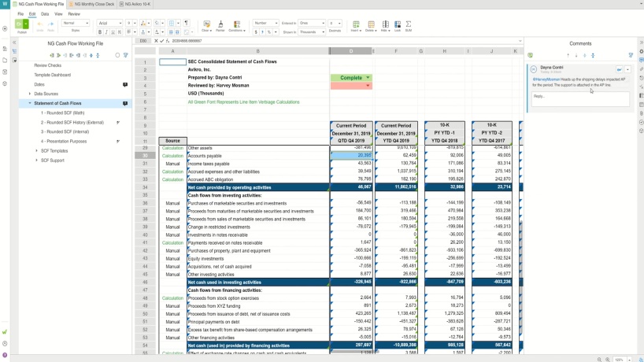Screen dimensions: 644x362
Task: Go to previous comment up arrow
Action: pos(568,55)
